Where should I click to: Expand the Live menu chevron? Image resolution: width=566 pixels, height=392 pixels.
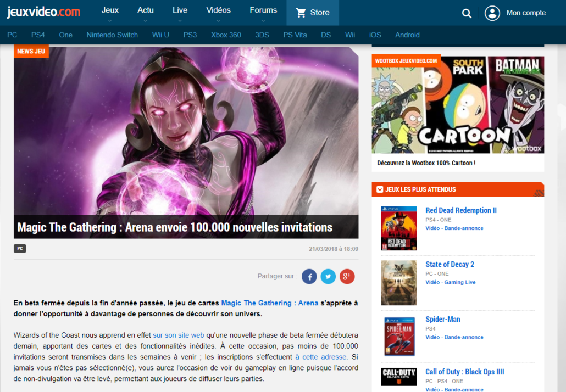tap(180, 20)
